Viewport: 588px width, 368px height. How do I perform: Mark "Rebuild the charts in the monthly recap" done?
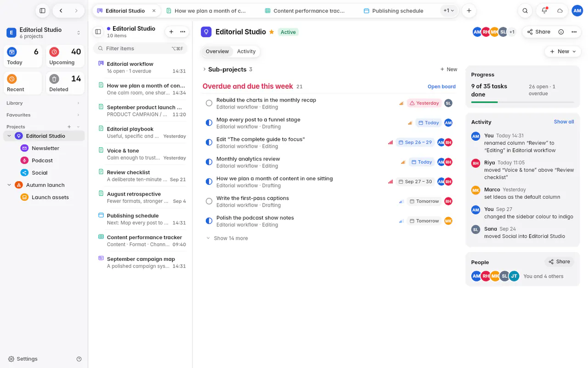tap(209, 103)
